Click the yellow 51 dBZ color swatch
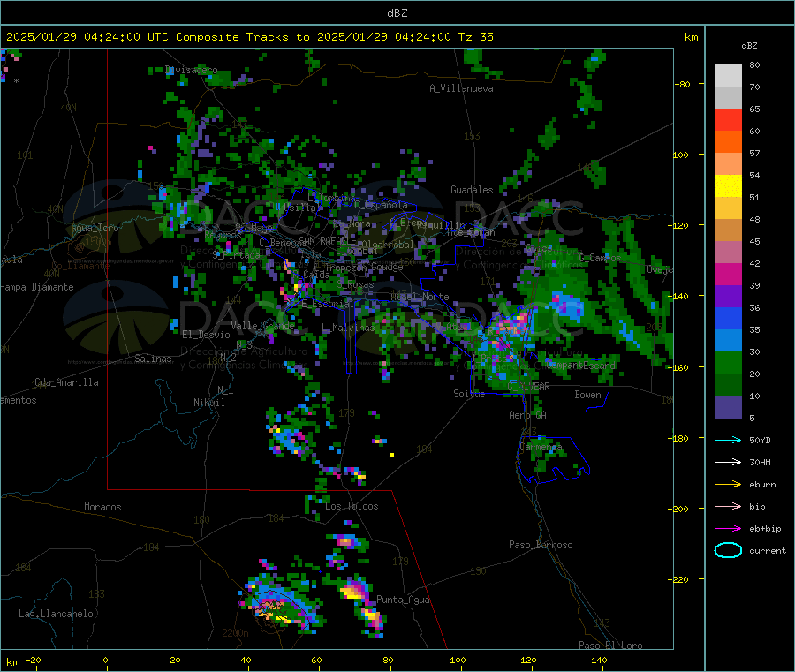The width and height of the screenshot is (795, 672). [728, 186]
